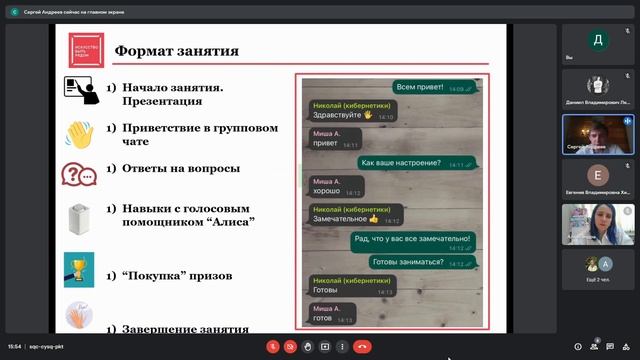The height and width of the screenshot is (360, 640).
Task: Raise your hand in the meeting
Action: 308,347
